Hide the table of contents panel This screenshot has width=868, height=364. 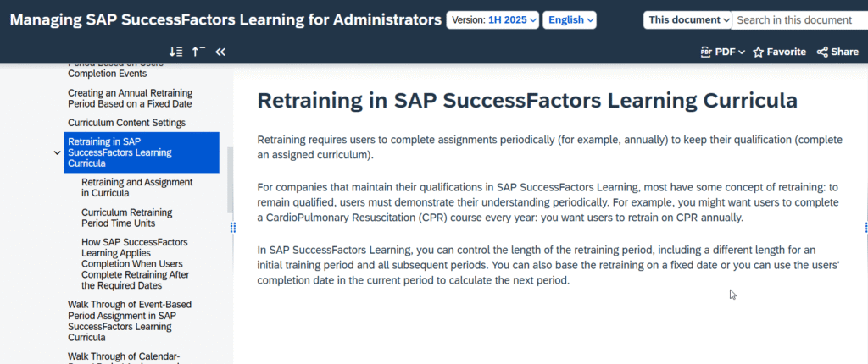coord(220,52)
